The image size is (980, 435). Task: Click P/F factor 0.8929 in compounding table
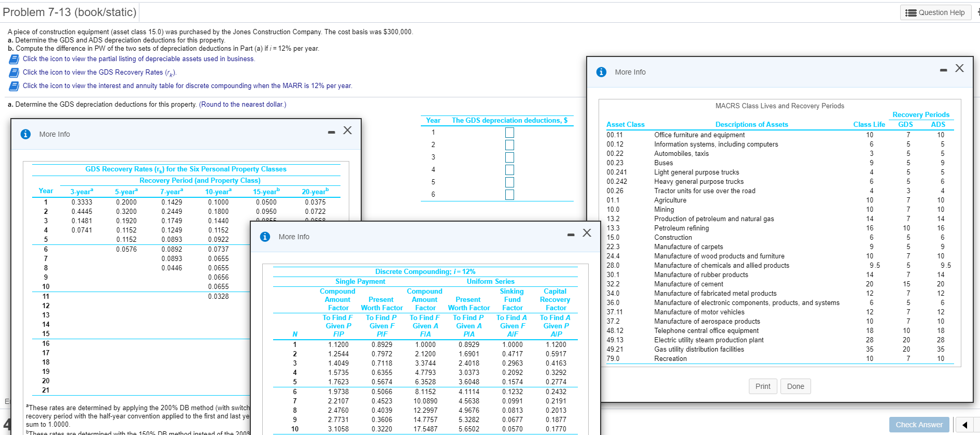(381, 345)
